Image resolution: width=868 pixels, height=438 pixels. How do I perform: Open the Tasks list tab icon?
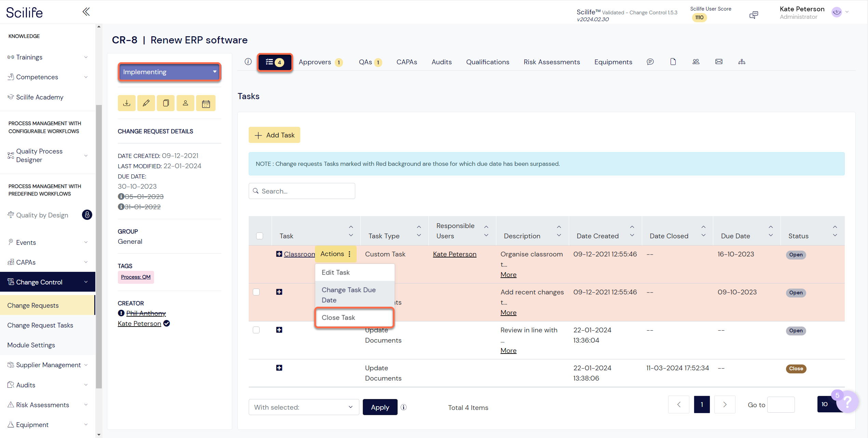tap(275, 62)
